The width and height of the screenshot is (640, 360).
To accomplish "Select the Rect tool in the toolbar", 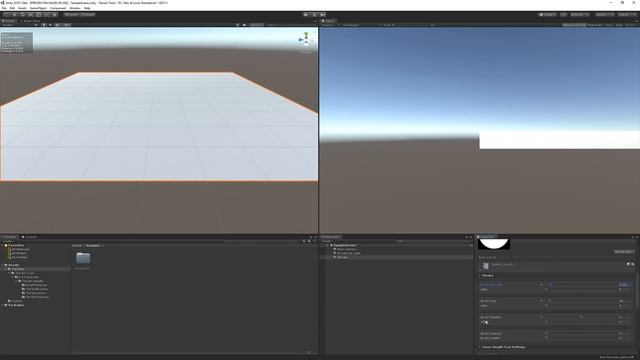I will pyautogui.click(x=38, y=14).
